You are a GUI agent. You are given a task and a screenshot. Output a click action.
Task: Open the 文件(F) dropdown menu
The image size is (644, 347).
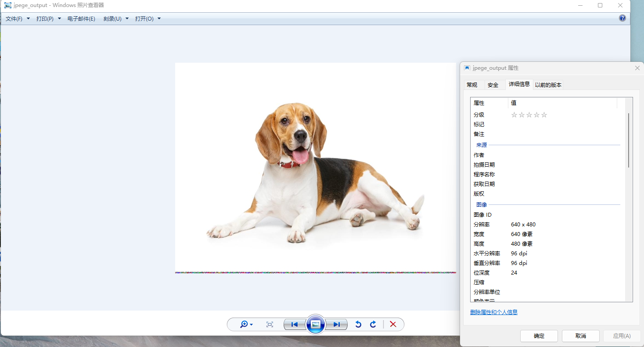tap(18, 19)
